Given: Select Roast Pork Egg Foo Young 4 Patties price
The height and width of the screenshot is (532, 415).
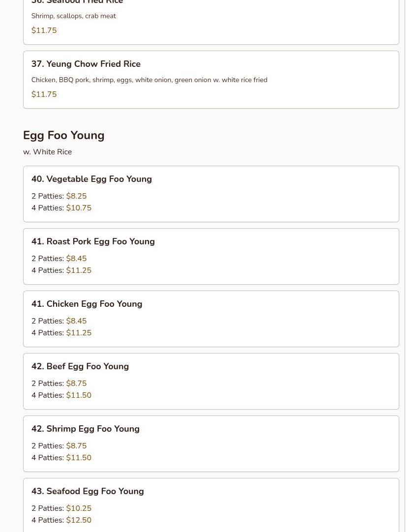Looking at the screenshot, I should pos(79,270).
